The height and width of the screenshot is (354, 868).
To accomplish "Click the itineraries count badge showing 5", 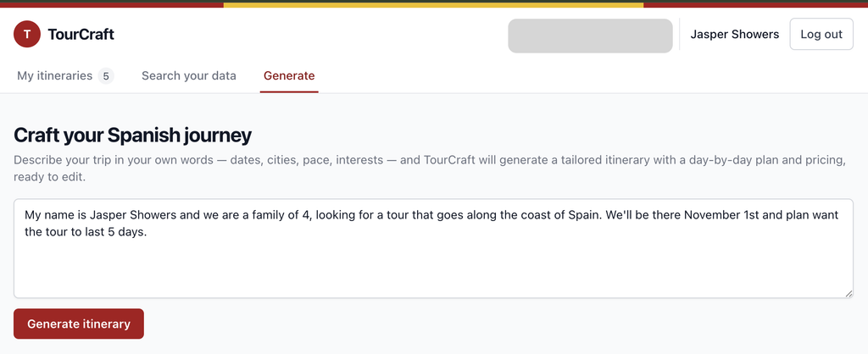I will (x=106, y=76).
